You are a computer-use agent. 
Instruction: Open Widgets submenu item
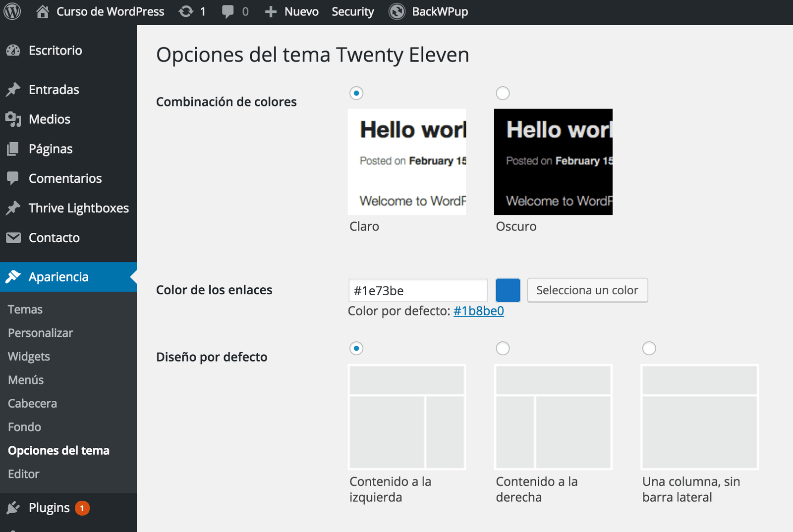click(29, 357)
